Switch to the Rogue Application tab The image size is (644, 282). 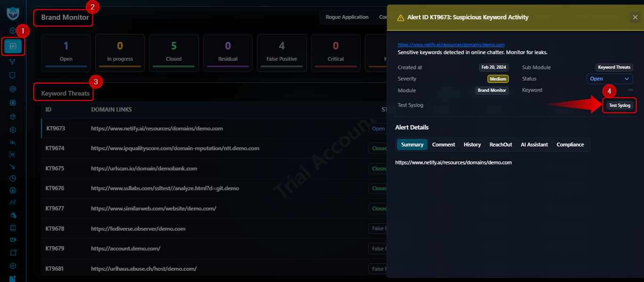(x=347, y=17)
